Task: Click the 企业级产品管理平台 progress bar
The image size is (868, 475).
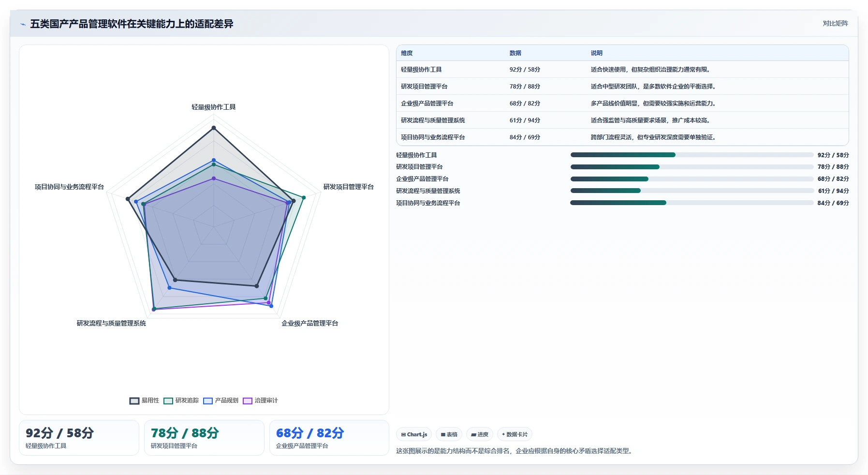Action: (692, 179)
